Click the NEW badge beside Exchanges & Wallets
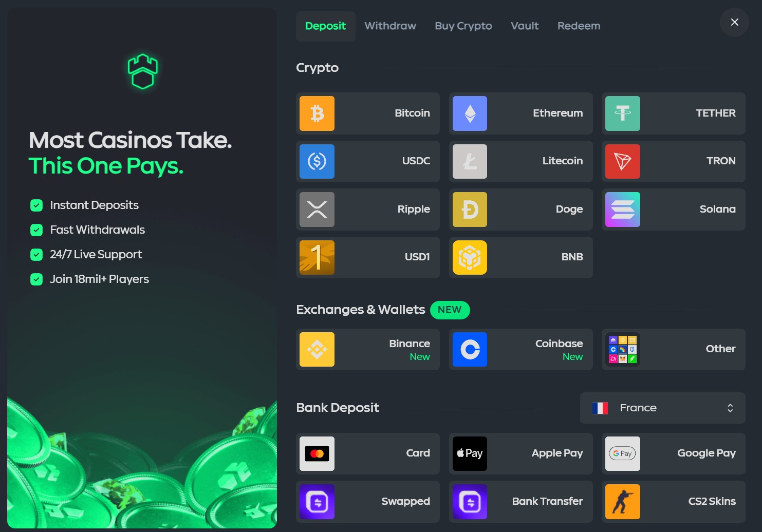 [x=450, y=310]
